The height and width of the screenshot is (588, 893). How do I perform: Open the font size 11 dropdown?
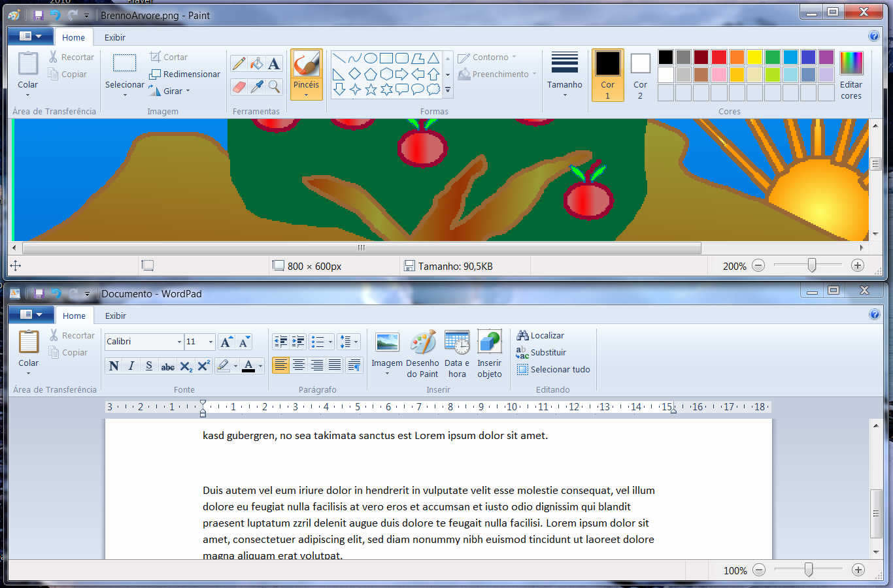point(211,342)
